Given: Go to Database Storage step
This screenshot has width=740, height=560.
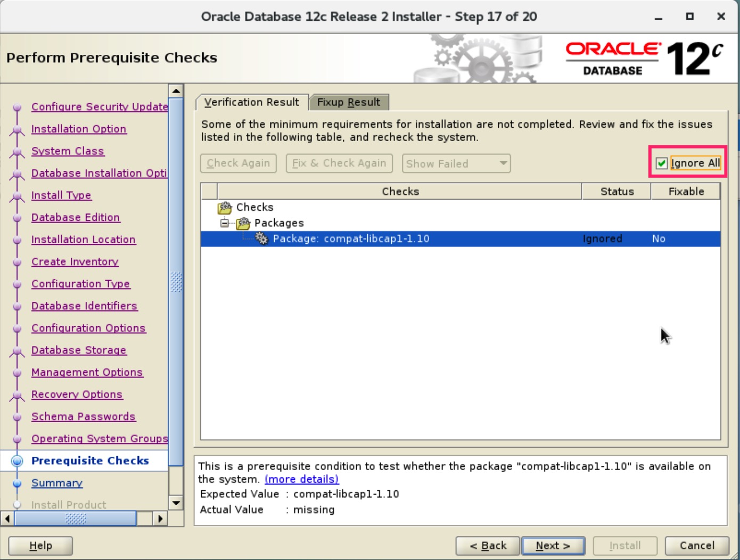Looking at the screenshot, I should 79,351.
